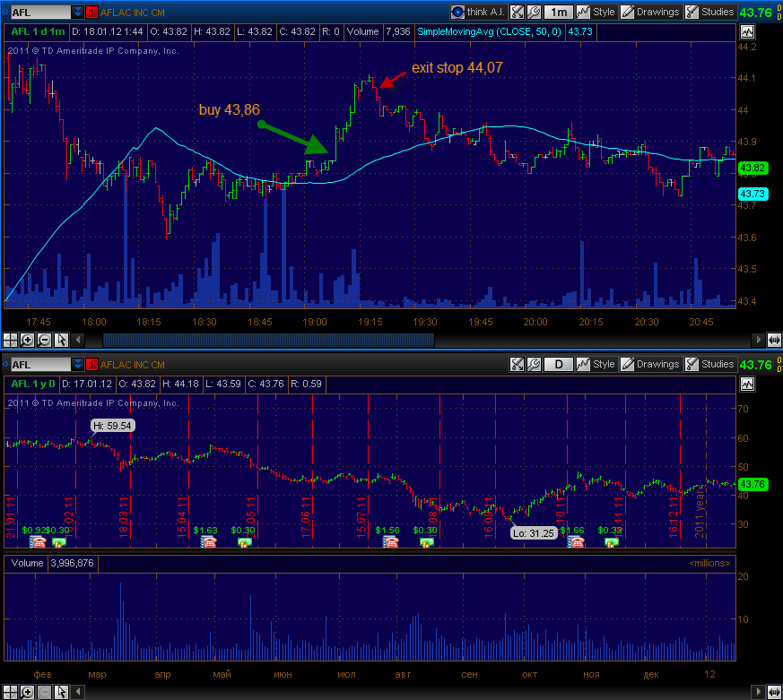Click the 'buy 43,86' annotation text
The image size is (783, 700).
coord(230,109)
